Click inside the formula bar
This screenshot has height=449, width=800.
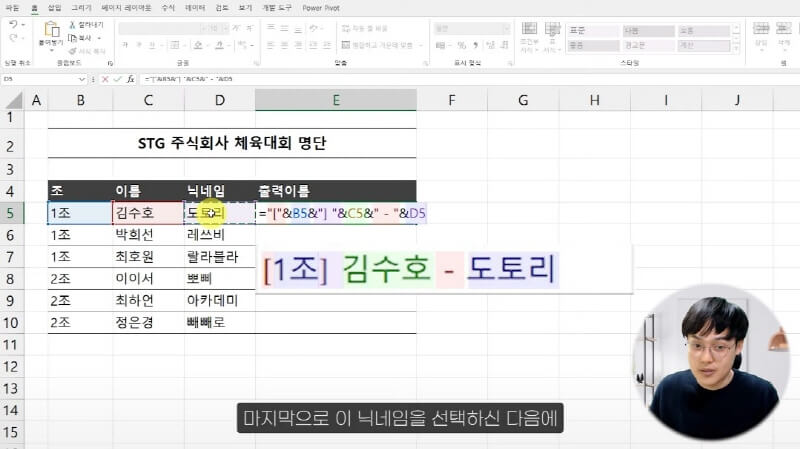[468, 79]
